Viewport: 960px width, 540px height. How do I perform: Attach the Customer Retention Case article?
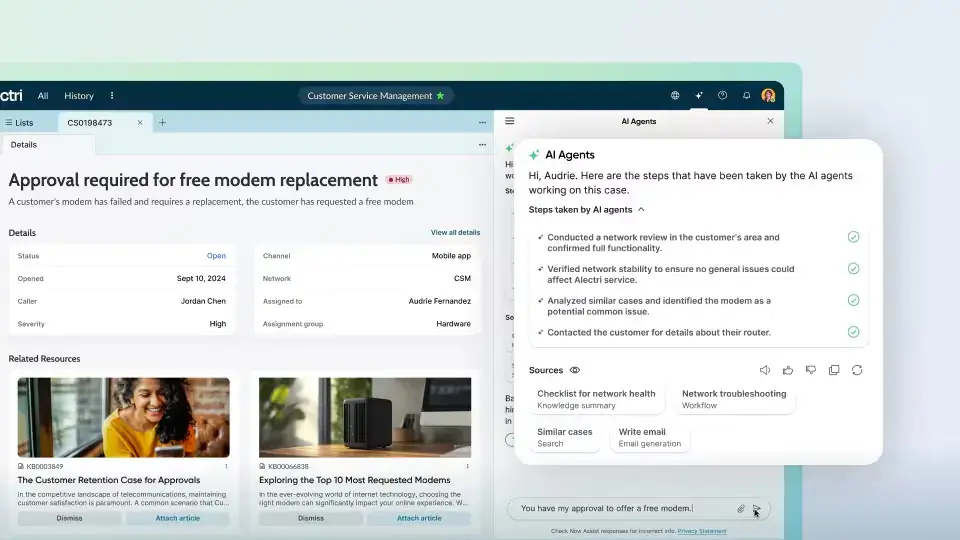(177, 518)
